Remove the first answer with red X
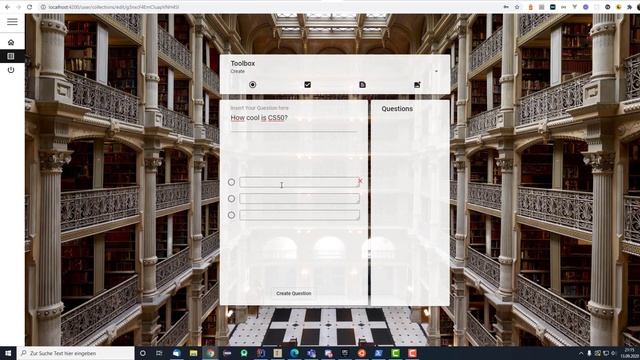 pyautogui.click(x=360, y=180)
